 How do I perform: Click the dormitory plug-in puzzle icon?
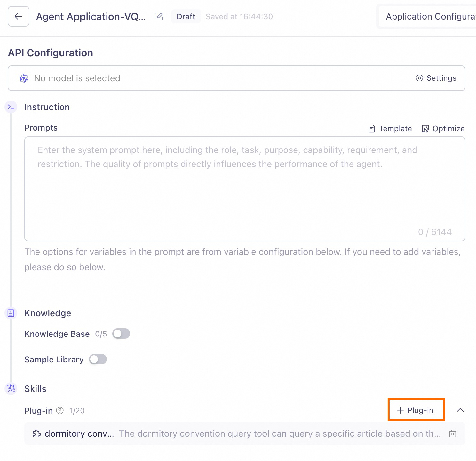click(37, 433)
